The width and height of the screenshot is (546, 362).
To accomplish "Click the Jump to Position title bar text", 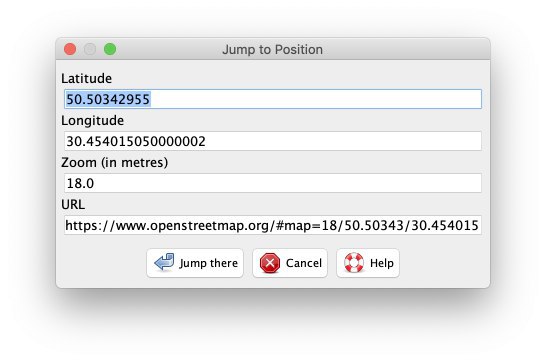I will pos(272,50).
